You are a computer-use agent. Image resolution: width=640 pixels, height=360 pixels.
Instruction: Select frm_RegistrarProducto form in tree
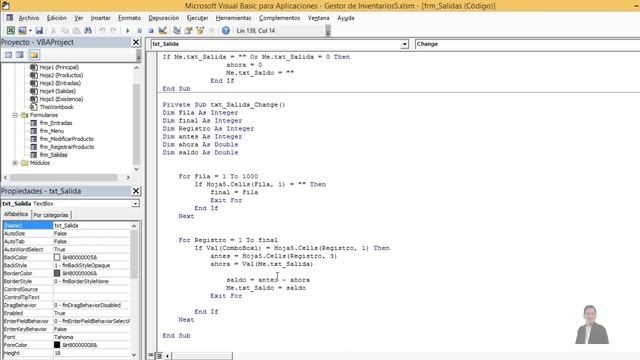click(x=67, y=147)
